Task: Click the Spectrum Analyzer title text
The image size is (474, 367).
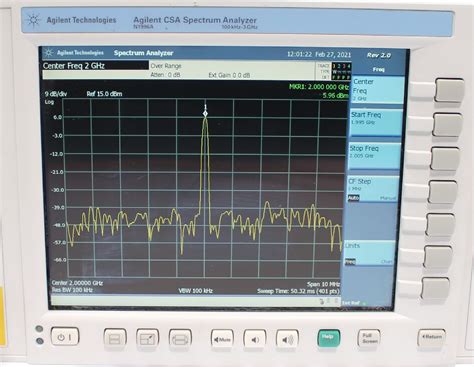Action: coord(144,53)
